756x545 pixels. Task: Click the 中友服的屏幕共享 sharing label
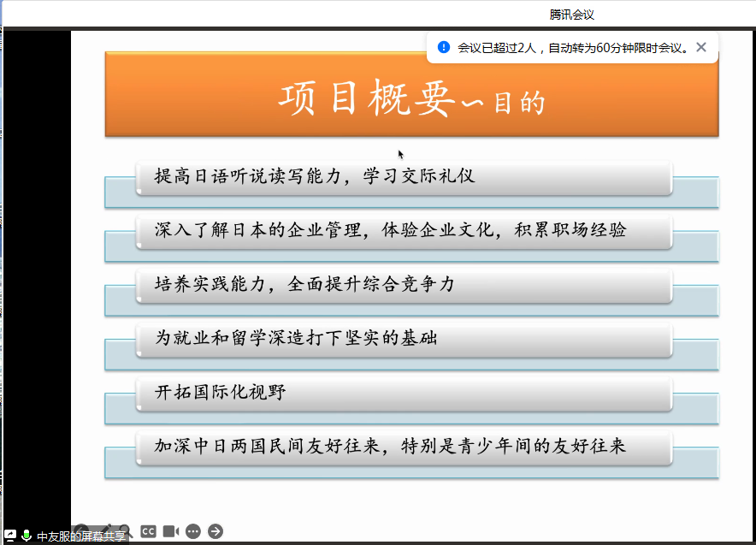pos(81,536)
